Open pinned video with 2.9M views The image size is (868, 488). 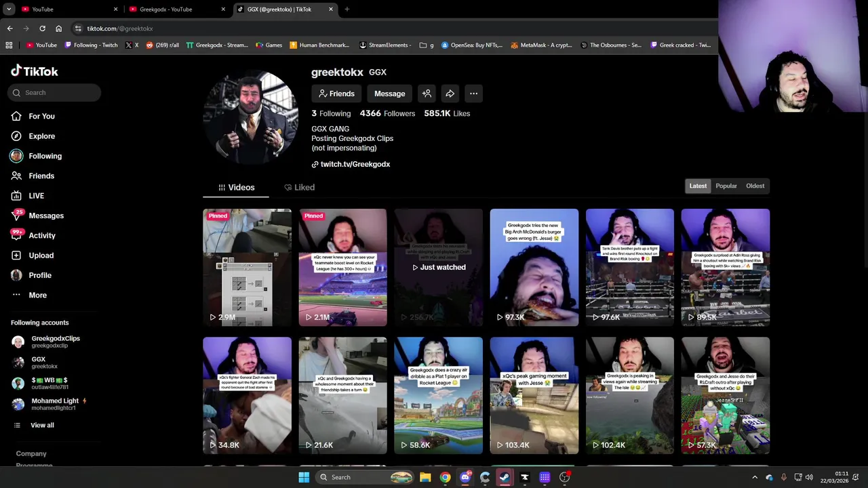247,268
